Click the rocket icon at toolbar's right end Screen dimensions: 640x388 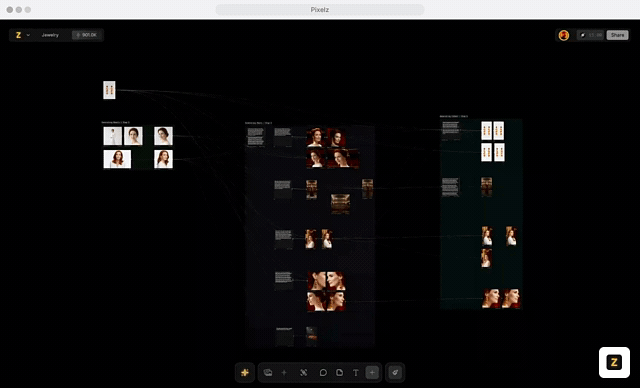pyautogui.click(x=395, y=372)
